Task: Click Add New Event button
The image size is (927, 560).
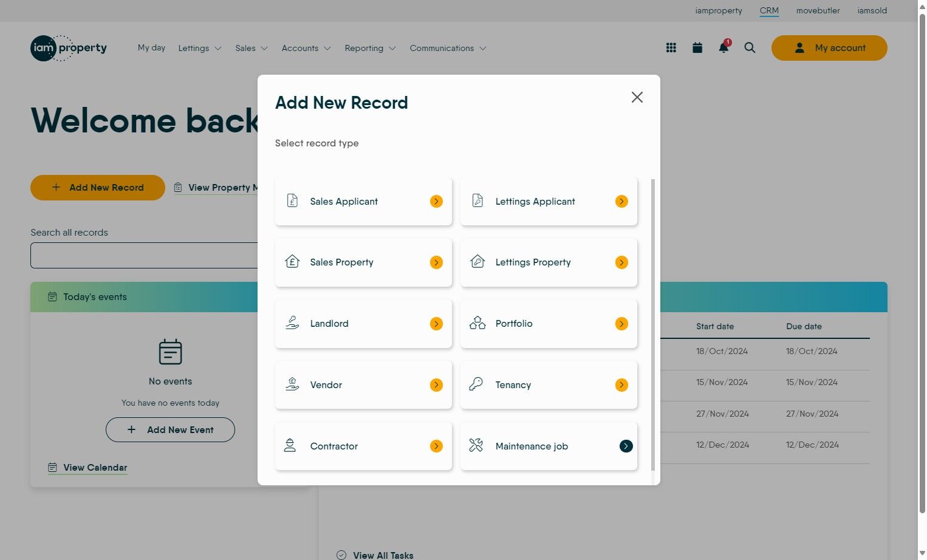Action: [x=170, y=429]
